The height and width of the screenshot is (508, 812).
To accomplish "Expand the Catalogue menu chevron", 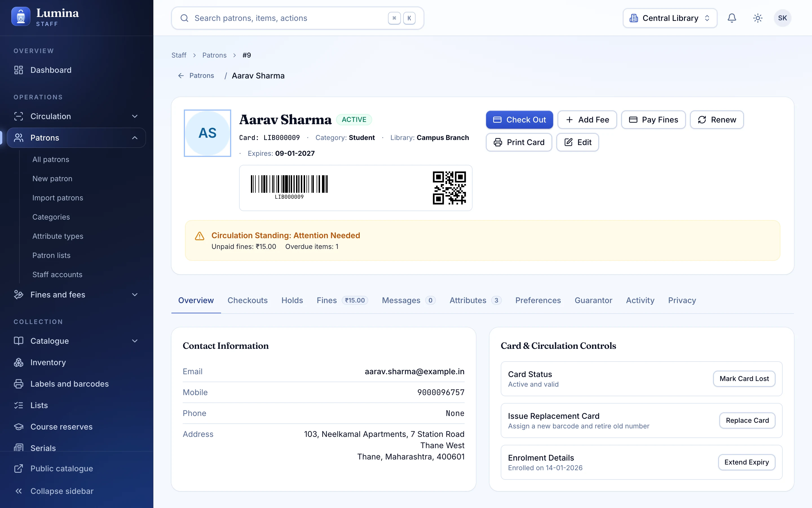I will pyautogui.click(x=134, y=341).
